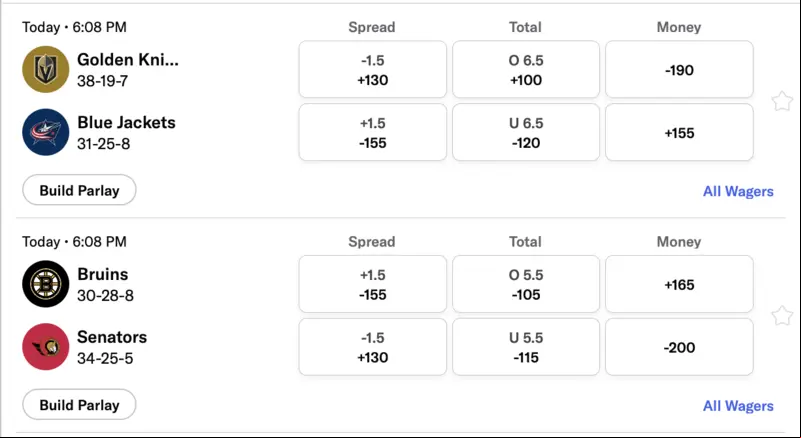Click the Senators team logo

[45, 347]
